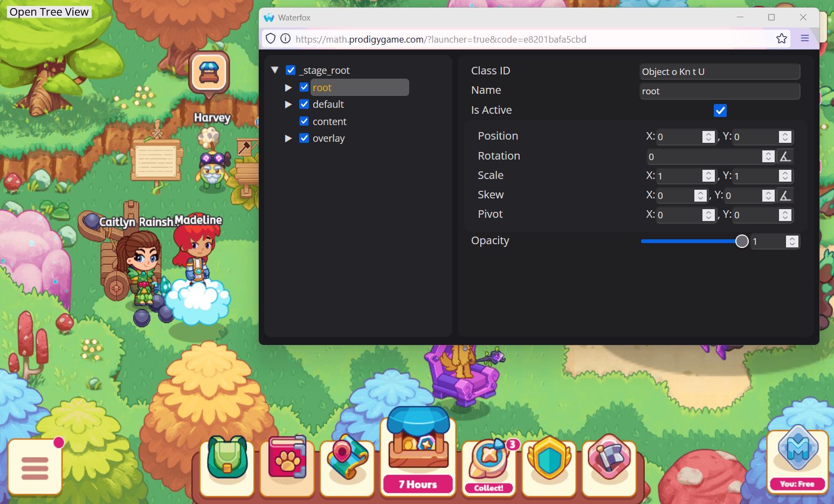Click the angle icon beside Rotation field

tap(785, 157)
